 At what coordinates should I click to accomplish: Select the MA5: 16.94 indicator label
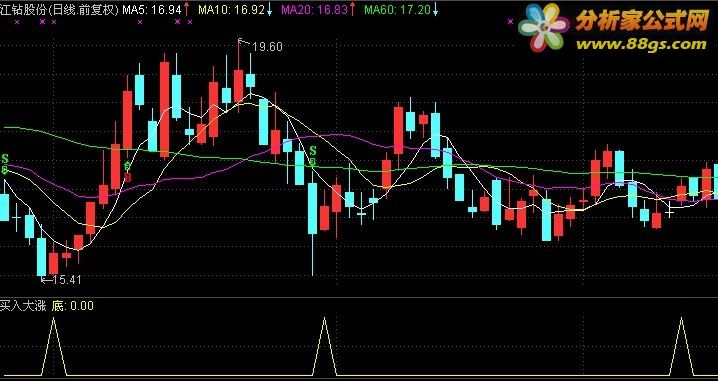click(152, 10)
